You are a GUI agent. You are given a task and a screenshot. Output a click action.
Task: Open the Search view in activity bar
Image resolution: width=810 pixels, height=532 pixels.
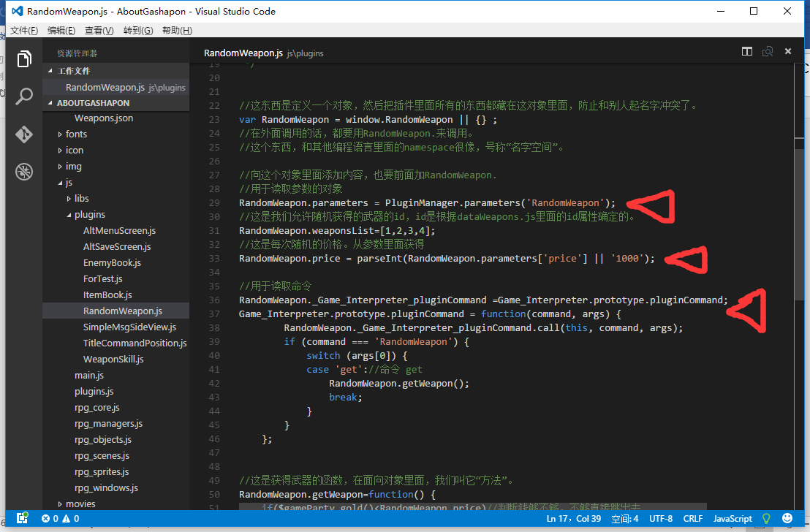[24, 96]
